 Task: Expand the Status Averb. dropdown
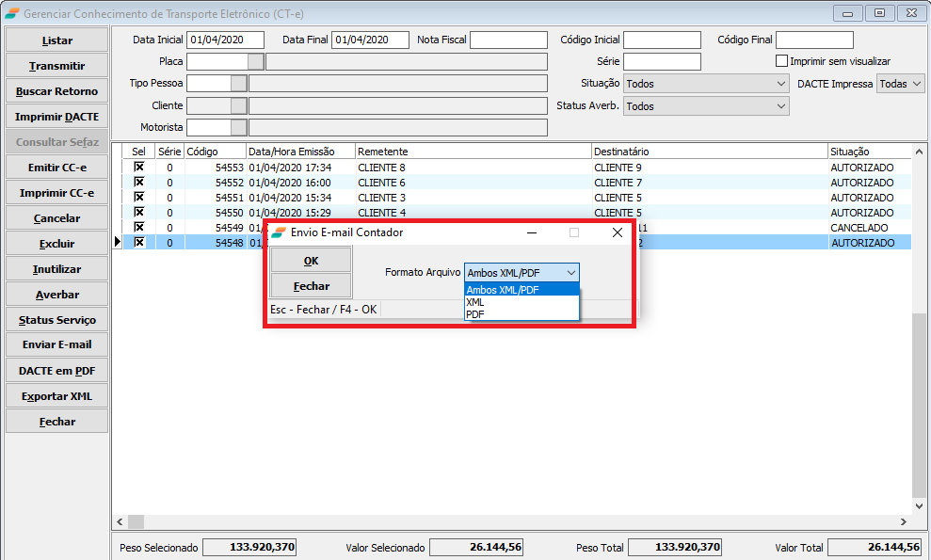pos(707,106)
